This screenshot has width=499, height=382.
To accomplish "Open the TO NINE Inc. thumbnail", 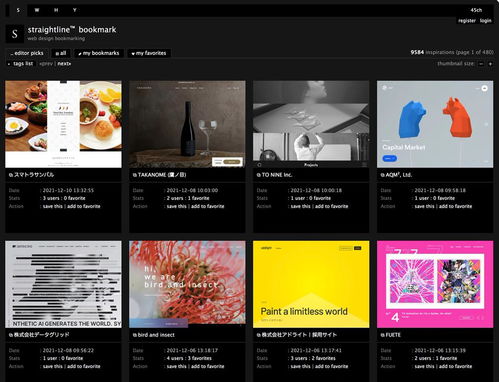I will pyautogui.click(x=311, y=124).
